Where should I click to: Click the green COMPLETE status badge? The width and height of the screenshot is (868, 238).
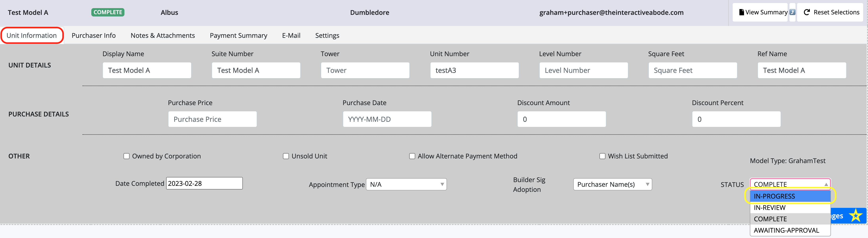[108, 12]
